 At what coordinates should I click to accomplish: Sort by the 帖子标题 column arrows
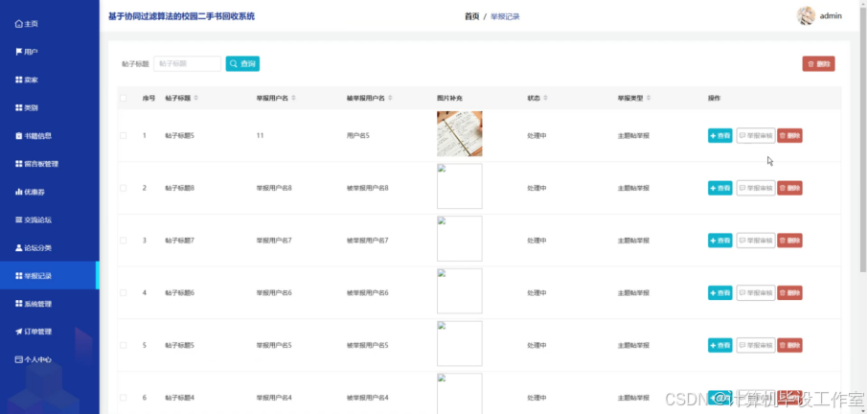196,98
